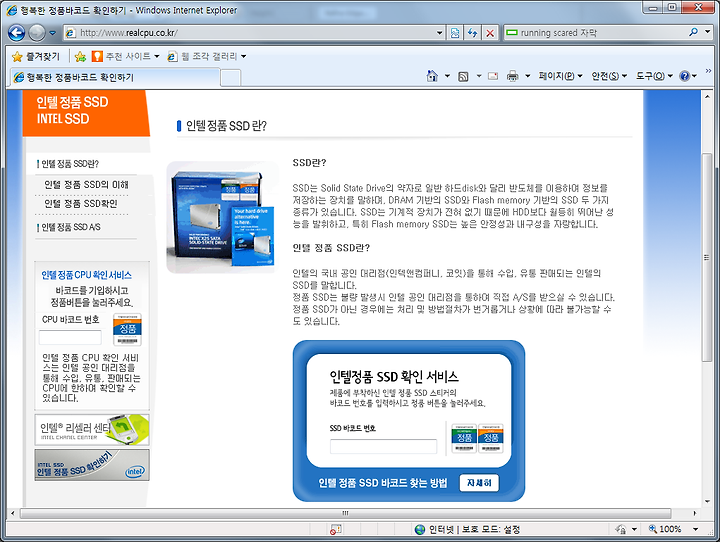Open the status bar privacy icon's dropdown arrow

[x=634, y=530]
